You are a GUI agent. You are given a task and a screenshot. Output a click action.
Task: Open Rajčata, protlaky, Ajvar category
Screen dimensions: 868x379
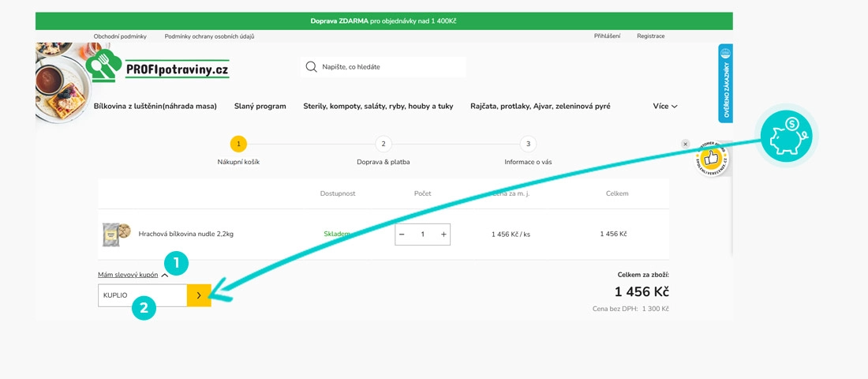click(x=541, y=106)
